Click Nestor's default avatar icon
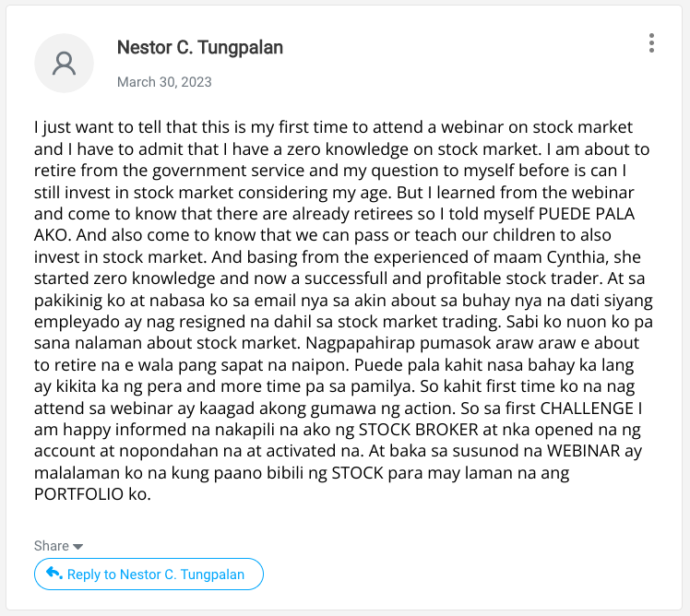 click(65, 64)
